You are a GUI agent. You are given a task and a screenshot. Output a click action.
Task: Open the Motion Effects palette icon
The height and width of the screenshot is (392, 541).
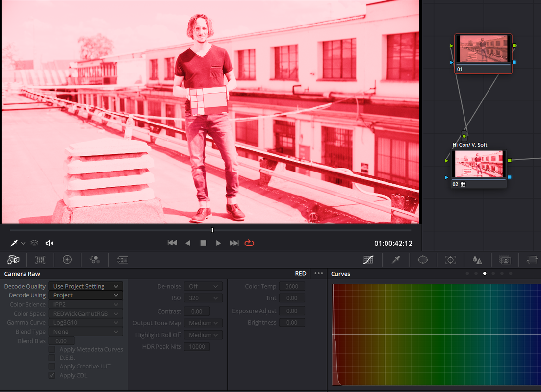[122, 260]
